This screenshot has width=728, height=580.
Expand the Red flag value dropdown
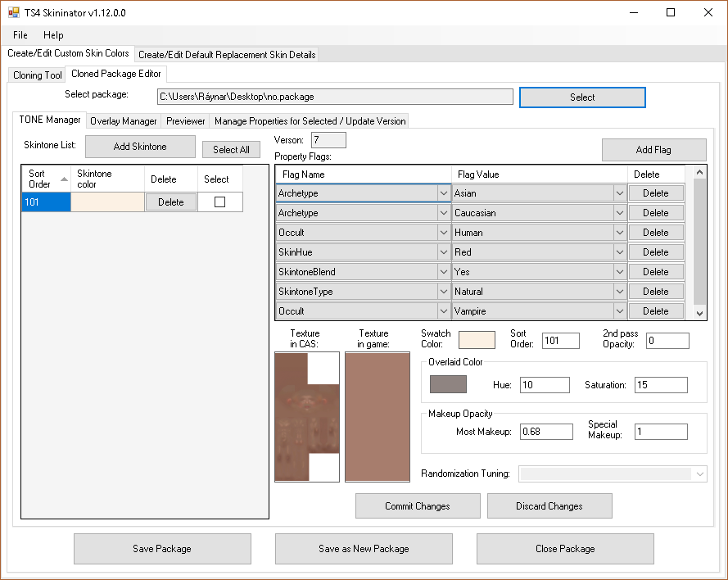pyautogui.click(x=620, y=252)
